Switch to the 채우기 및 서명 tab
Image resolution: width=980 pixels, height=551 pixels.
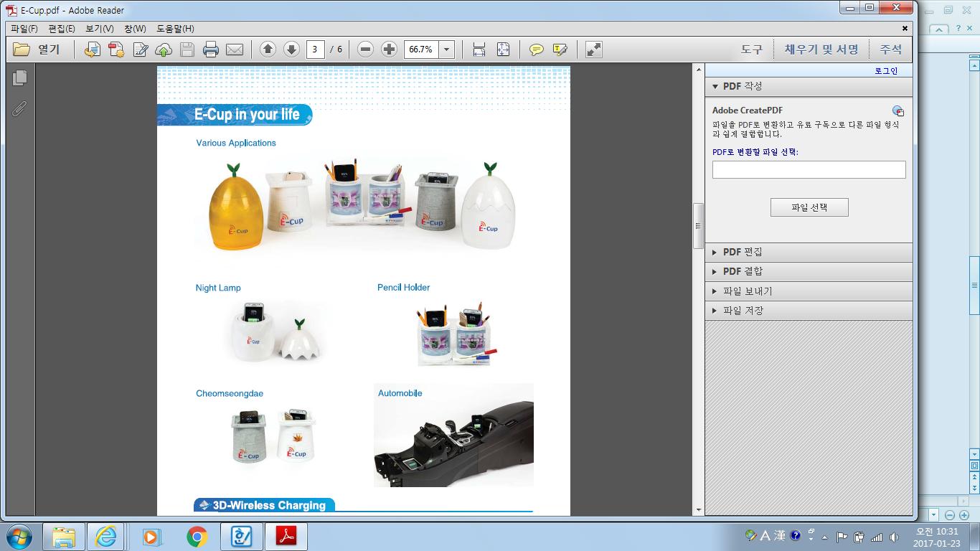(x=821, y=50)
